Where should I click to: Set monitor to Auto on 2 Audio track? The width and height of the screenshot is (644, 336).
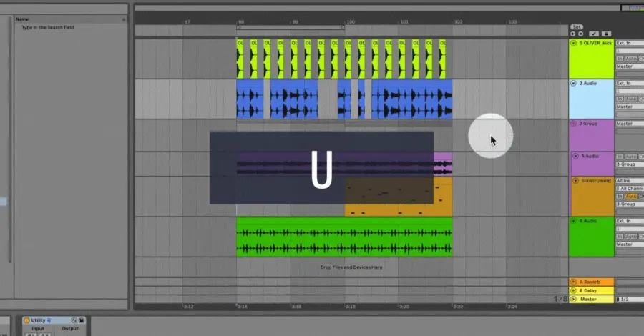(631, 99)
